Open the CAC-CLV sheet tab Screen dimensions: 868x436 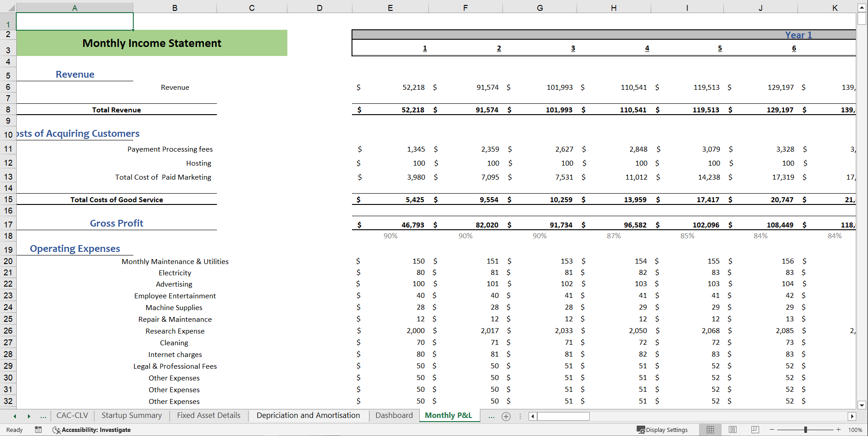[x=72, y=415]
